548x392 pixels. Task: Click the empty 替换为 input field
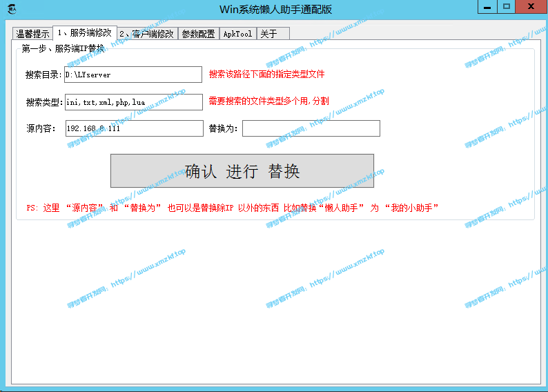coord(311,128)
